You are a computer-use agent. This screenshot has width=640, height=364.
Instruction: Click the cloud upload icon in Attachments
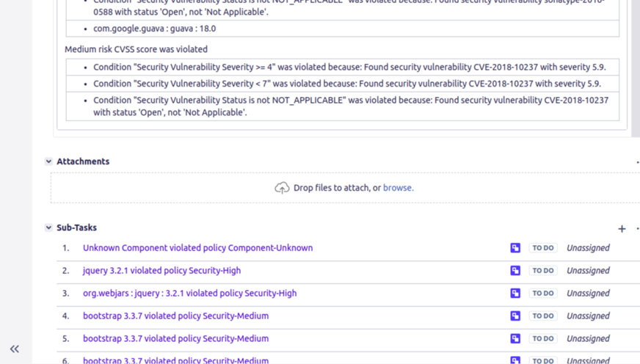[x=282, y=188]
